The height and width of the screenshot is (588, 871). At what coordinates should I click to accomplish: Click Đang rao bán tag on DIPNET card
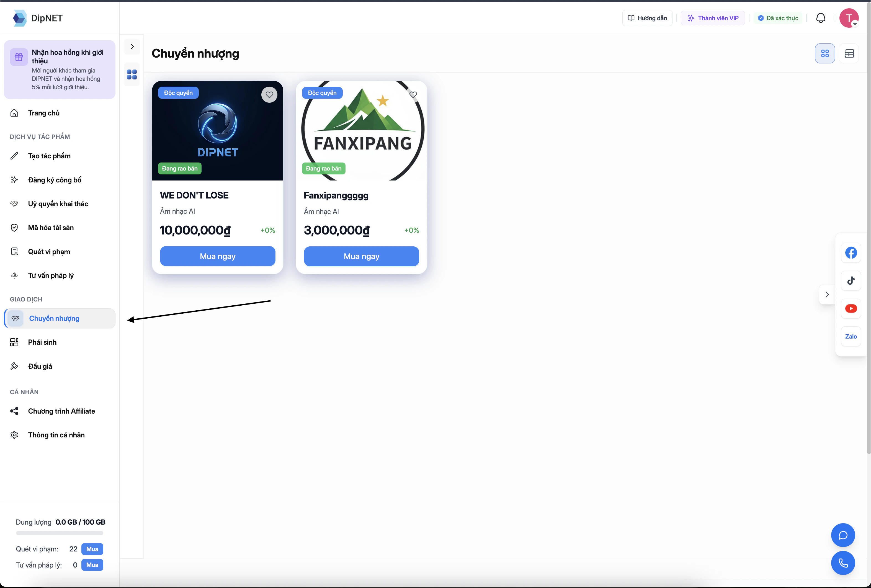[180, 169]
